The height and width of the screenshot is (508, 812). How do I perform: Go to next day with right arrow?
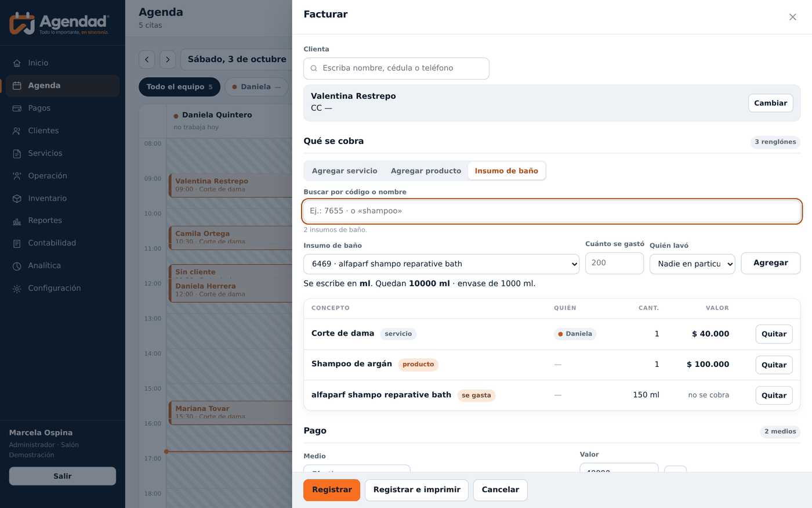pos(168,59)
